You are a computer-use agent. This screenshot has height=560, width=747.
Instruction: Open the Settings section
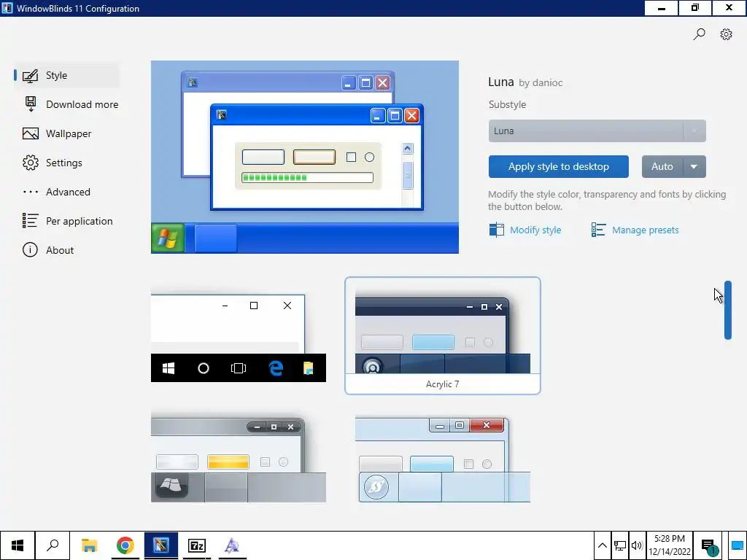point(64,163)
